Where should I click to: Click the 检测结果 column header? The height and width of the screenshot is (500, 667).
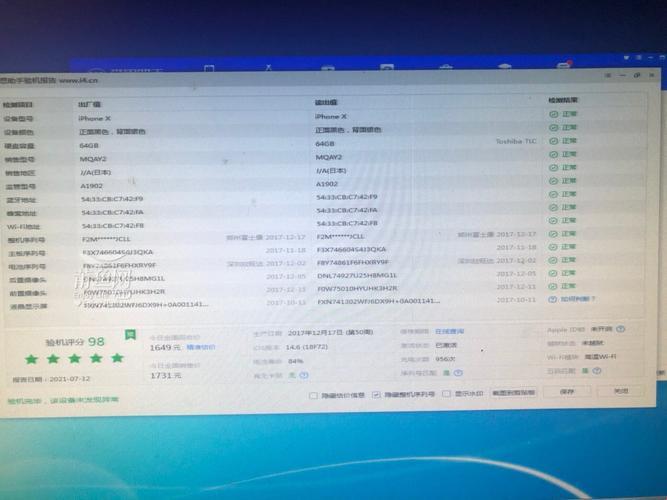[563, 100]
